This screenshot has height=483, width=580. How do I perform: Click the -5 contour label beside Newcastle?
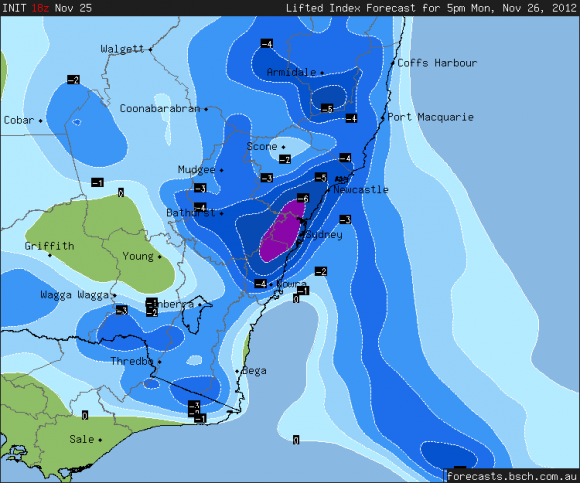tap(321, 178)
